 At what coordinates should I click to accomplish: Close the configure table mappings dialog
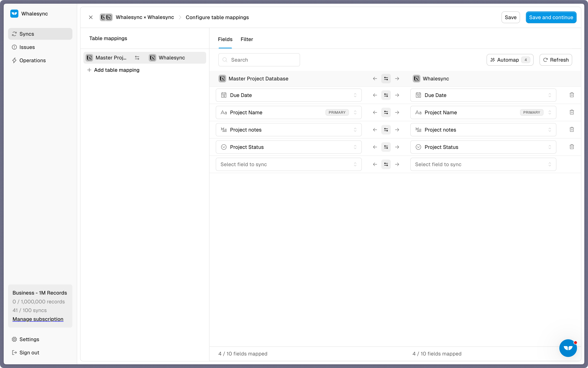coord(91,17)
